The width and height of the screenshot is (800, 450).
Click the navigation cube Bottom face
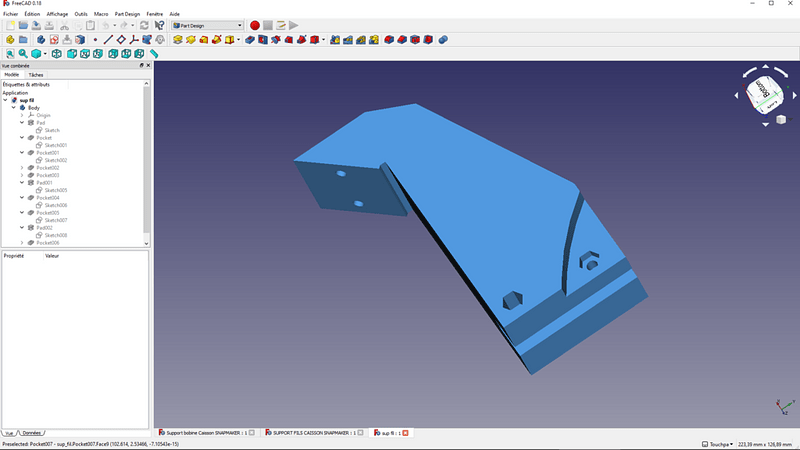pos(762,90)
